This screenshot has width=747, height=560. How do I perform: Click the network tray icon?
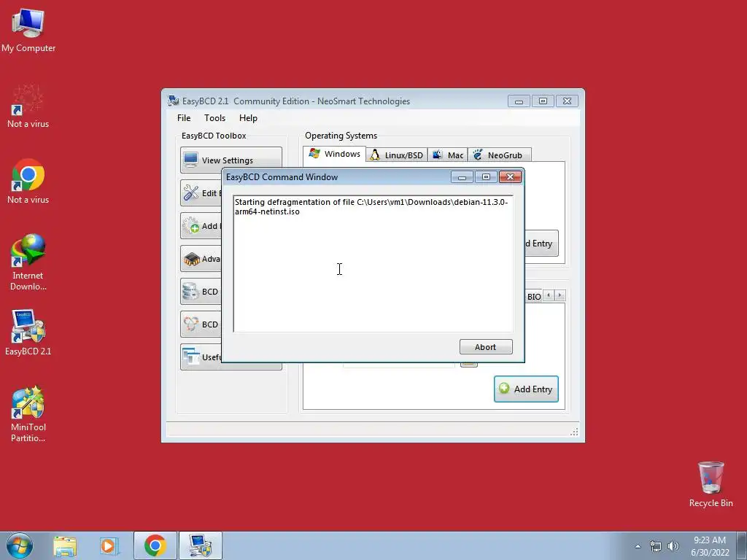pyautogui.click(x=656, y=546)
